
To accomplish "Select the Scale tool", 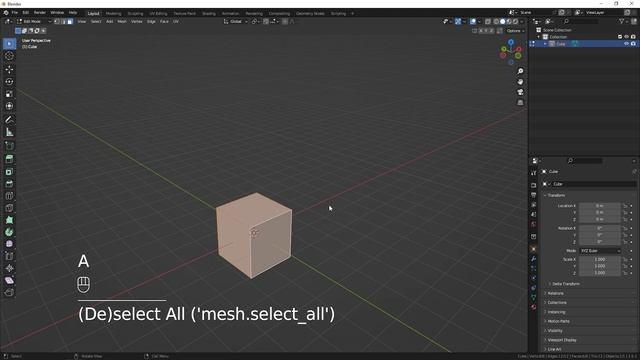I will [9, 94].
